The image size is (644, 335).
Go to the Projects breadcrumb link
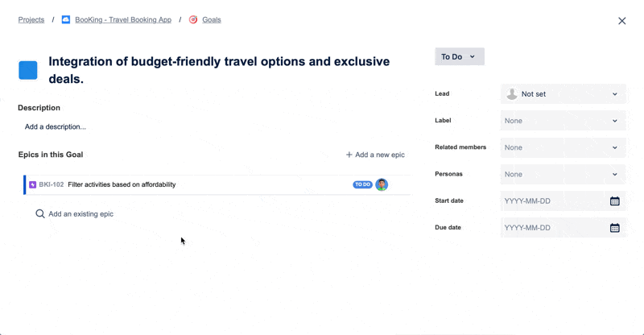31,19
